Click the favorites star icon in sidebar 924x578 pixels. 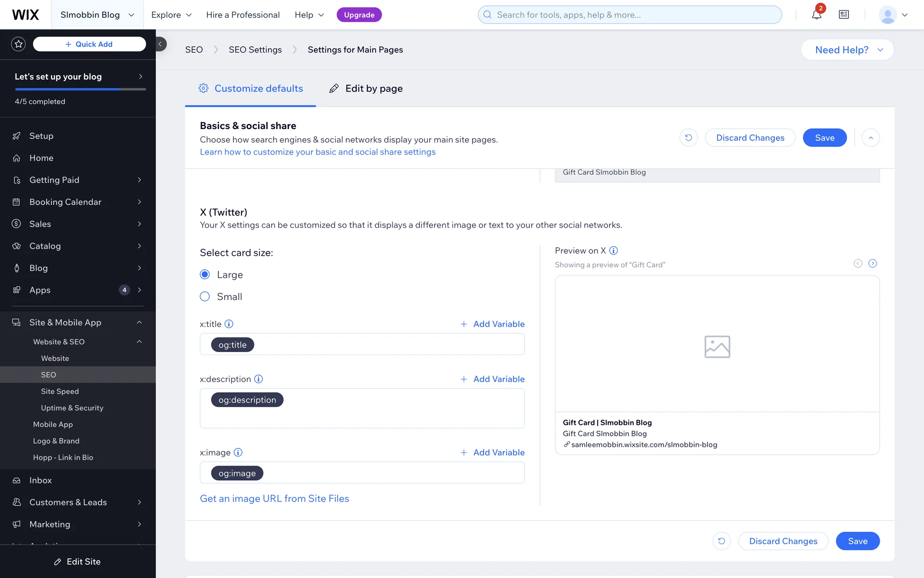pos(18,44)
